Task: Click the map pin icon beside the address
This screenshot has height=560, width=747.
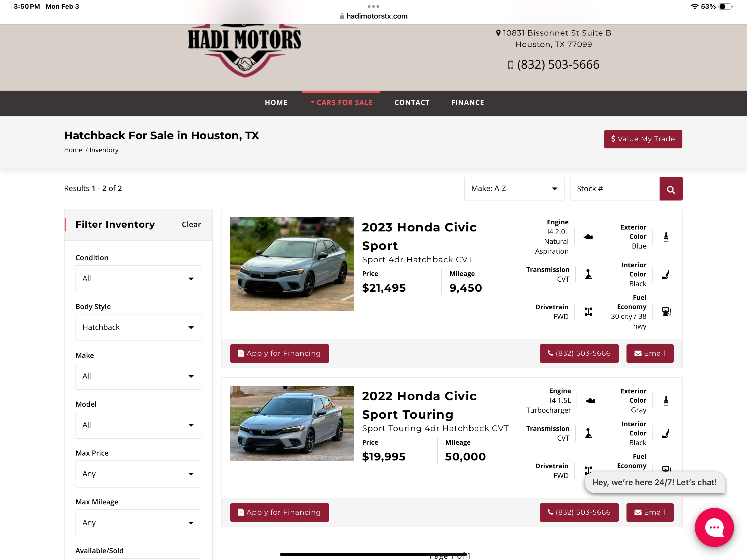Action: click(x=498, y=33)
